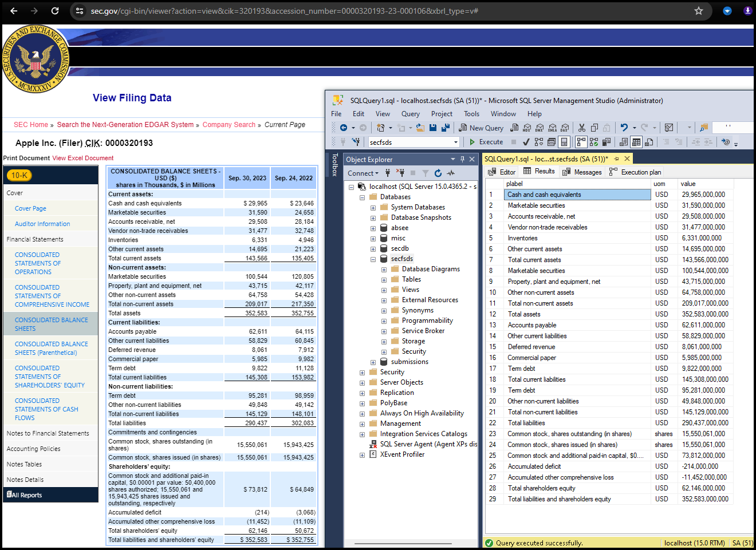Viewport: 756px width, 550px height.
Task: Click the browser back arrow
Action: pyautogui.click(x=14, y=11)
